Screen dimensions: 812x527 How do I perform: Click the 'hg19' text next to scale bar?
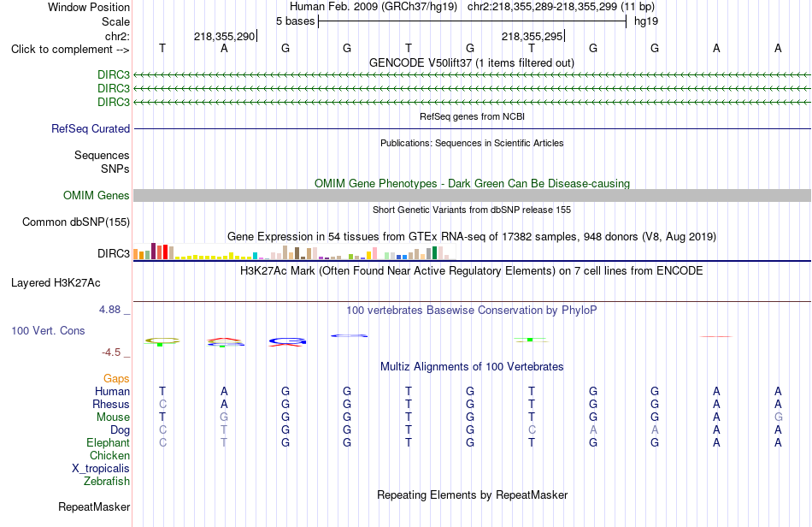(x=646, y=21)
